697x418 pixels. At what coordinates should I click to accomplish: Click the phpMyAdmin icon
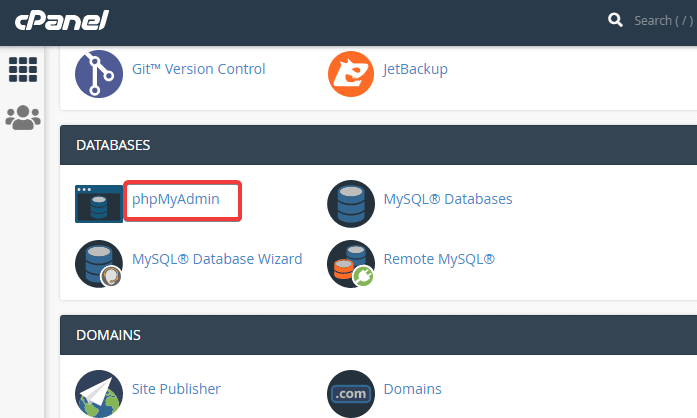(99, 204)
